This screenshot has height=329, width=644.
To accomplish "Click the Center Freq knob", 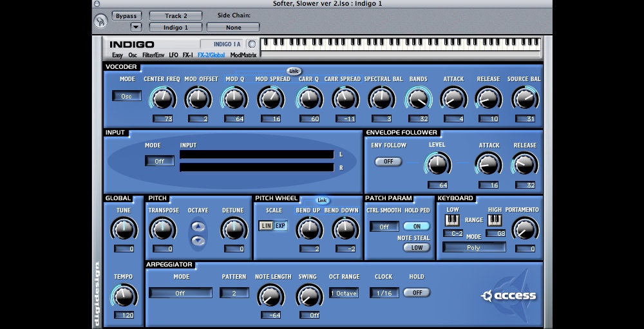I will 162,99.
